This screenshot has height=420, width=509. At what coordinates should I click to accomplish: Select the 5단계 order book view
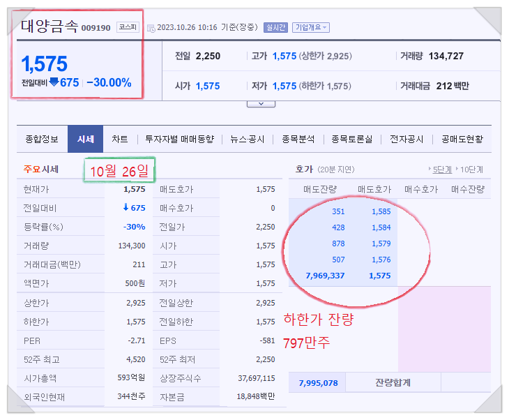coord(442,170)
